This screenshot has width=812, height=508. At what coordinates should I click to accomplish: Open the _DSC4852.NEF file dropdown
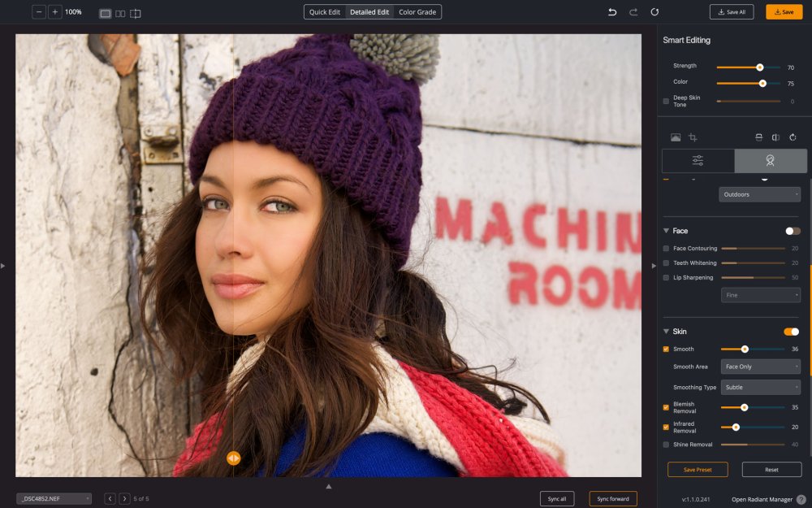point(54,499)
